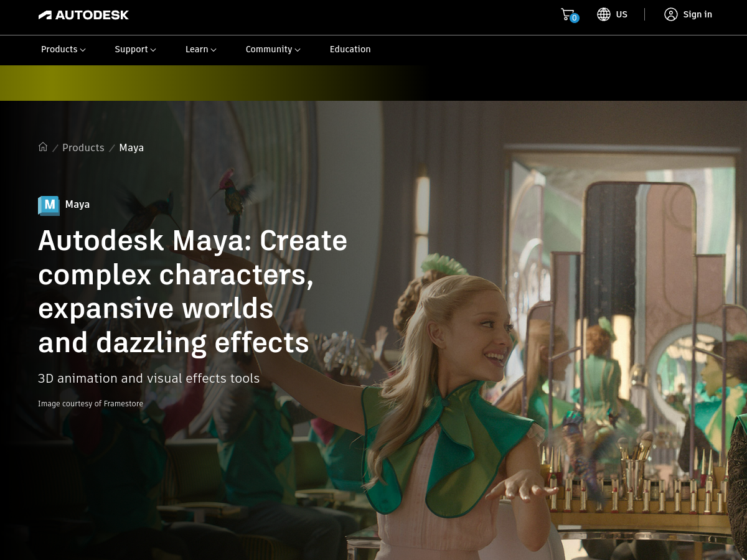Click the Maya product M icon

tap(49, 205)
